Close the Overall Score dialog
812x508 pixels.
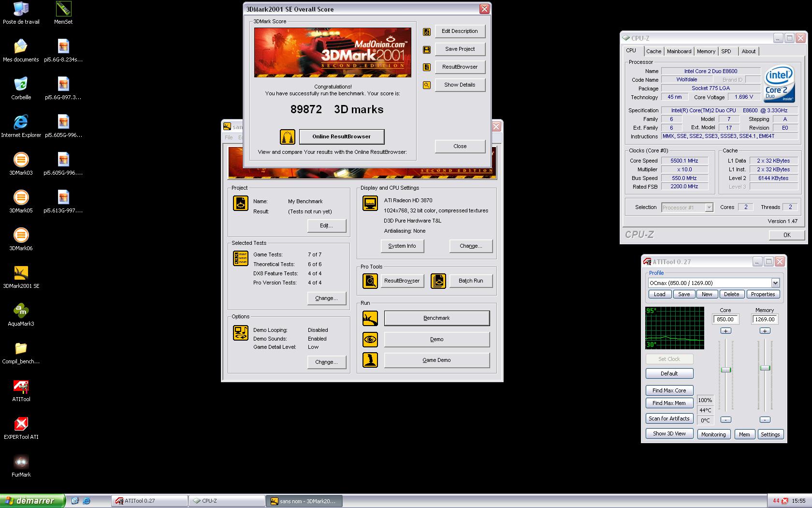[x=460, y=147]
